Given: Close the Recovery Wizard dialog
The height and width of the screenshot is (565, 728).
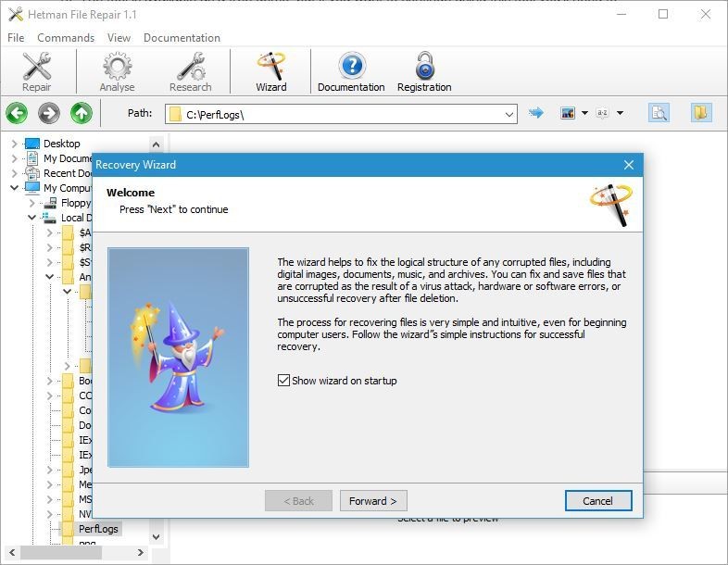Looking at the screenshot, I should coord(629,165).
